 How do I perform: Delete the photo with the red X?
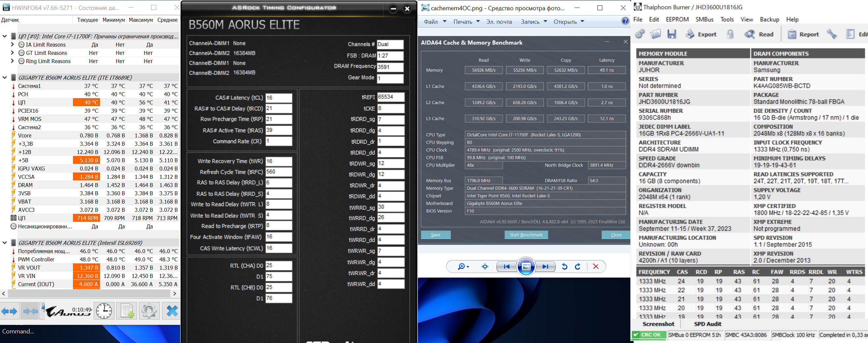point(596,267)
